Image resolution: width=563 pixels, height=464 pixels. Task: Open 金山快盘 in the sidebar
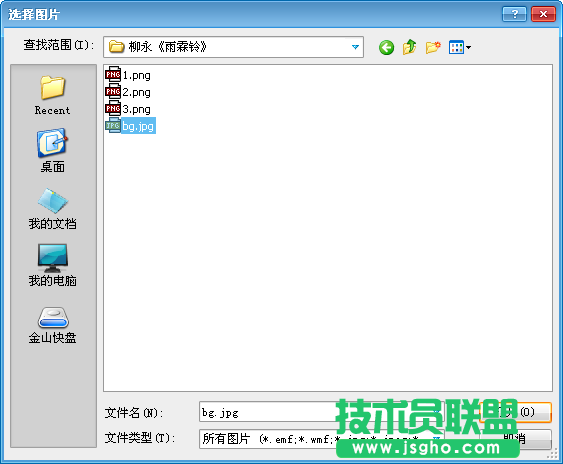point(52,325)
